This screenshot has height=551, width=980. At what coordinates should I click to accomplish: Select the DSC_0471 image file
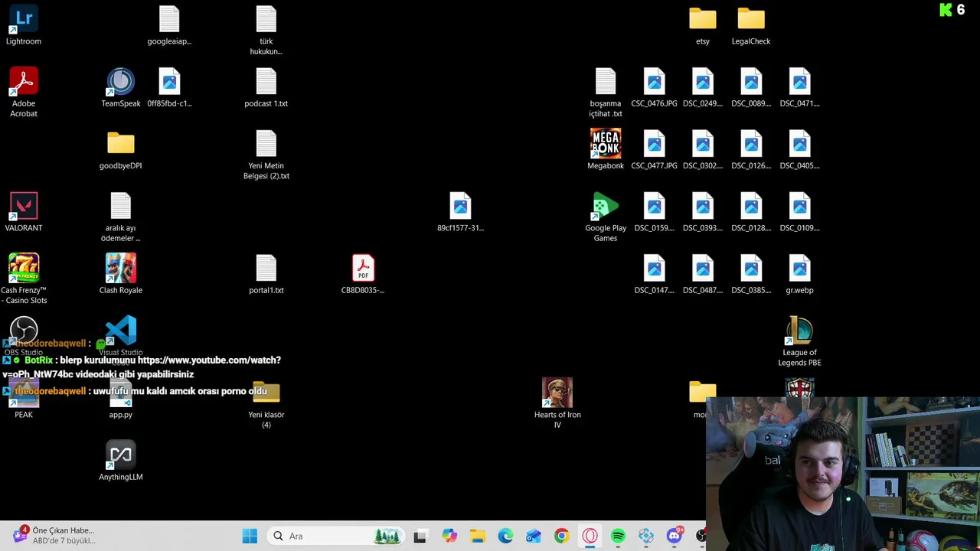click(x=799, y=87)
